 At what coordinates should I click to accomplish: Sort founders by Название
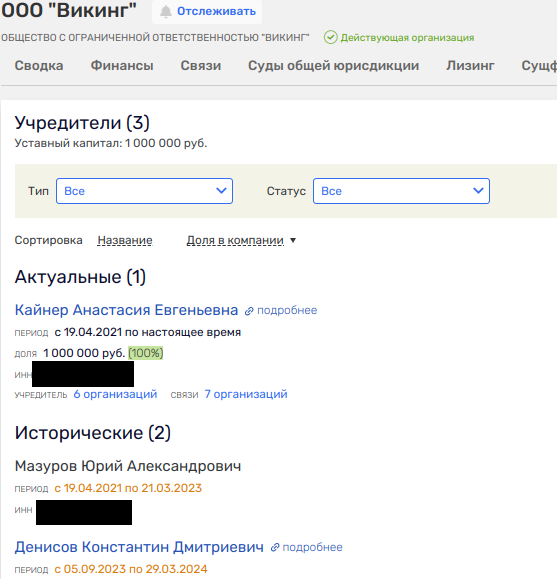click(x=125, y=240)
